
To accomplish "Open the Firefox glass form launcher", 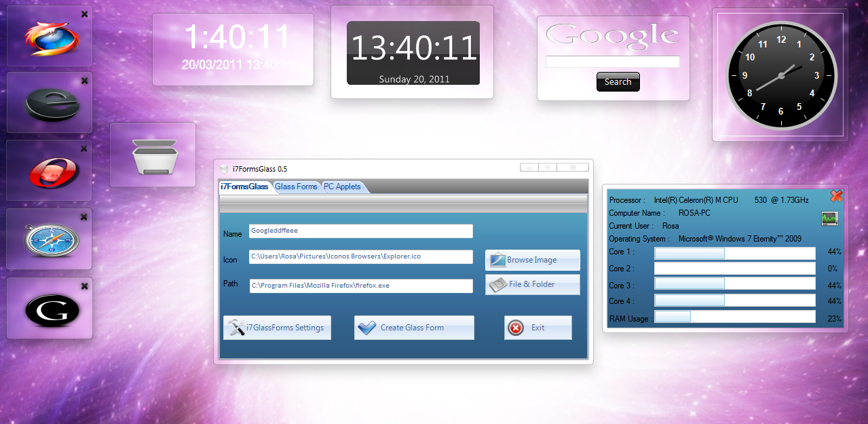I will [x=52, y=37].
